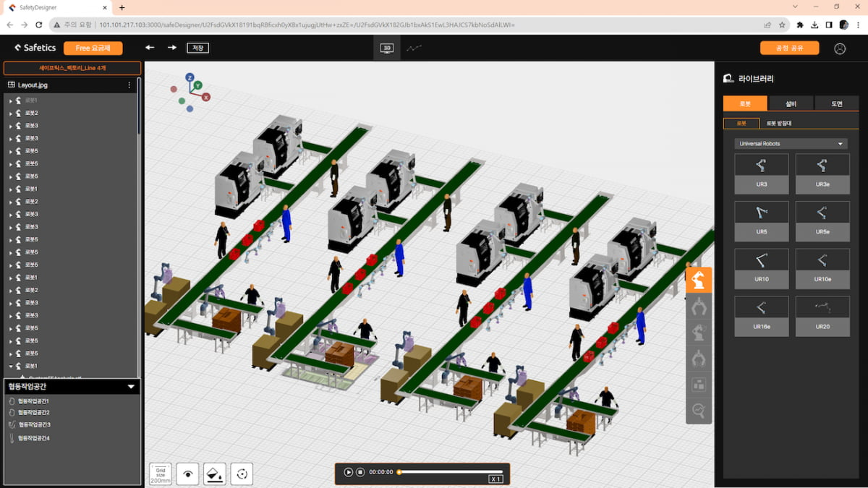
Task: Open the 로봇 받침대 sub-tab
Action: [779, 124]
